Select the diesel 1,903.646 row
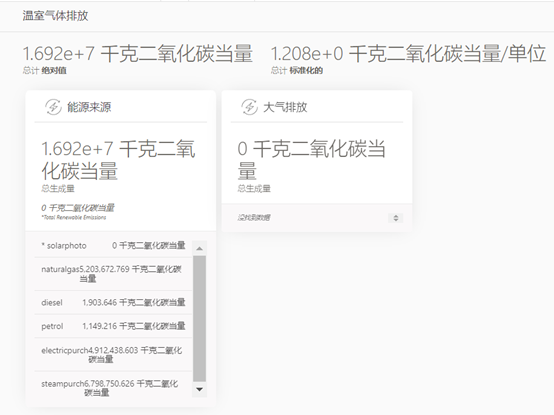Image resolution: width=554 pixels, height=415 pixels. point(113,302)
